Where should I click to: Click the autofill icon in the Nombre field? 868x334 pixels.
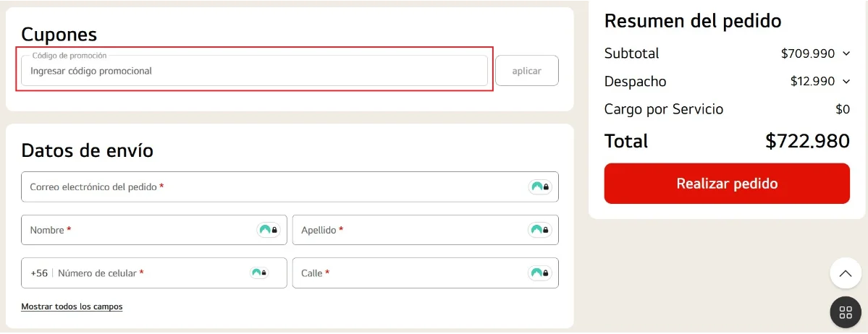(269, 230)
